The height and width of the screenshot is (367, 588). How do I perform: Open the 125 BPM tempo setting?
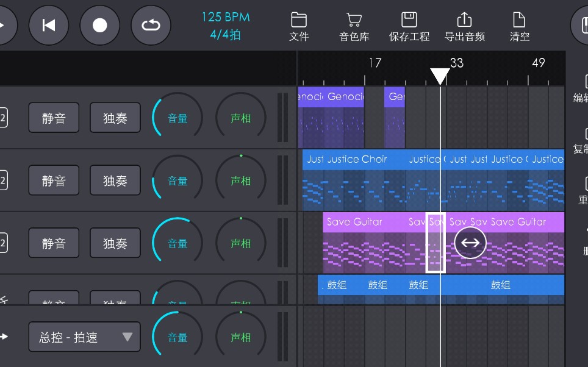tap(225, 17)
